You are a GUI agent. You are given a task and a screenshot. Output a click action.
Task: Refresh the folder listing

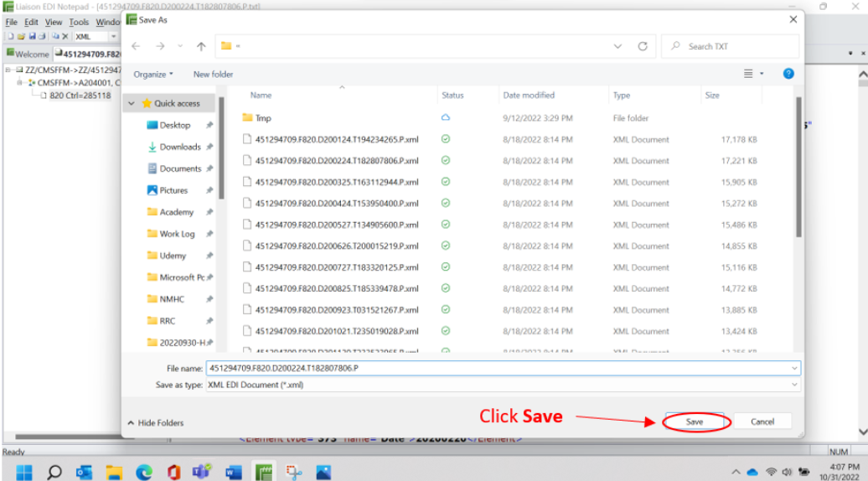click(x=642, y=46)
